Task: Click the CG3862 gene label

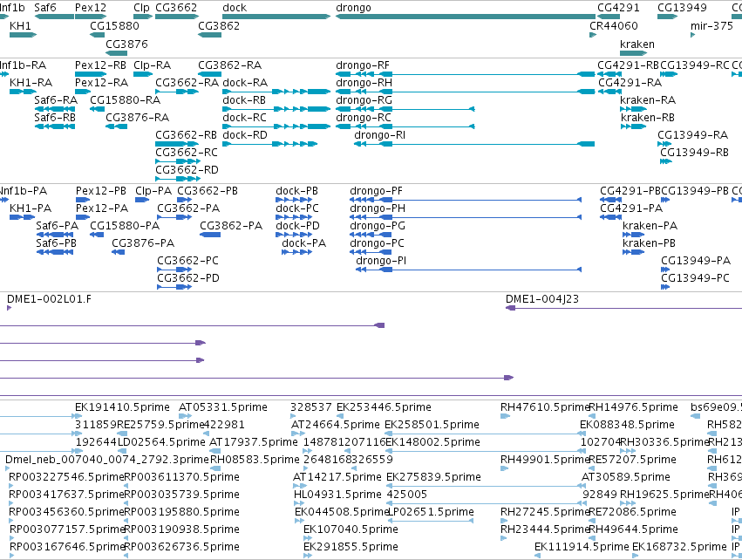Action: point(219,26)
